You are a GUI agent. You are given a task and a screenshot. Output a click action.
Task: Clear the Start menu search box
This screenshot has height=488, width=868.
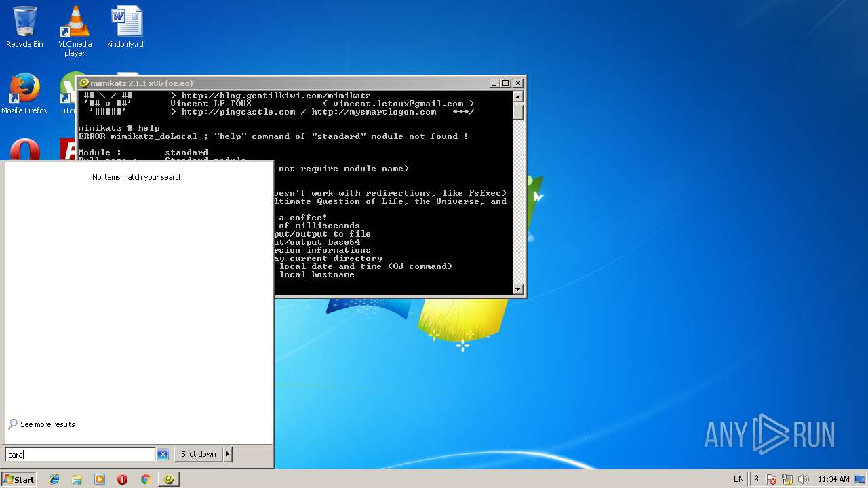[x=163, y=454]
